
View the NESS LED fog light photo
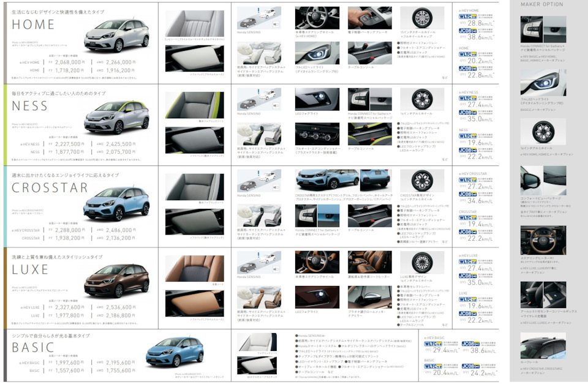tap(317, 99)
